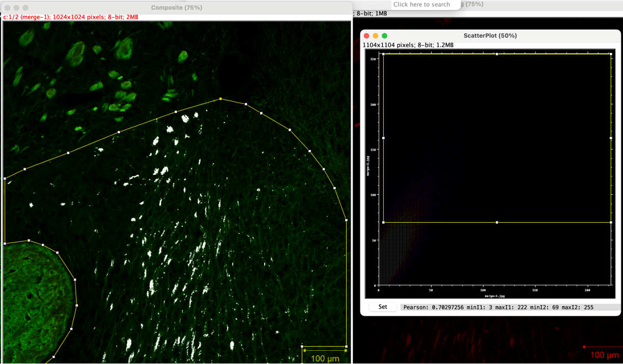The height and width of the screenshot is (364, 623).
Task: Click the top-right corner handle of scatterplot rectangle
Action: [x=611, y=54]
